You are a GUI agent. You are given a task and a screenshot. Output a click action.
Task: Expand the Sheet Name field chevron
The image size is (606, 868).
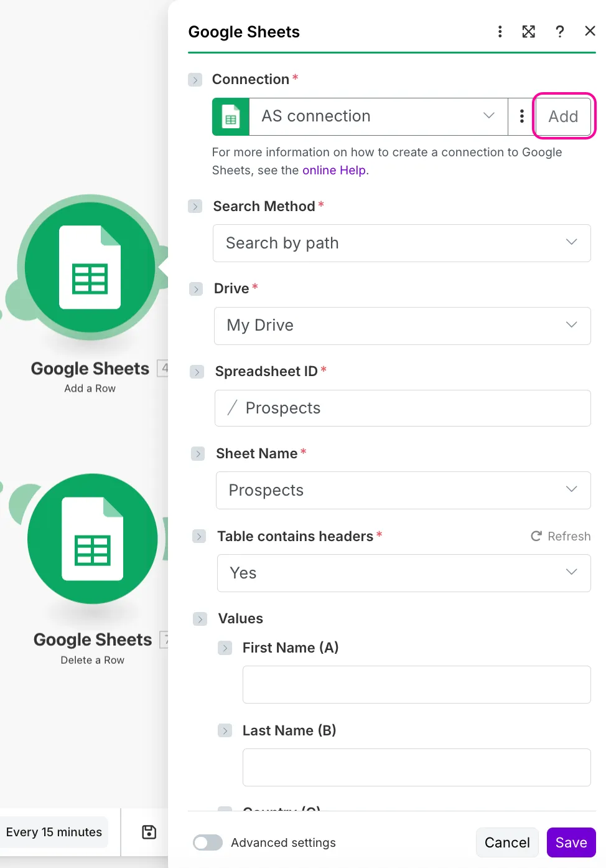pyautogui.click(x=198, y=454)
